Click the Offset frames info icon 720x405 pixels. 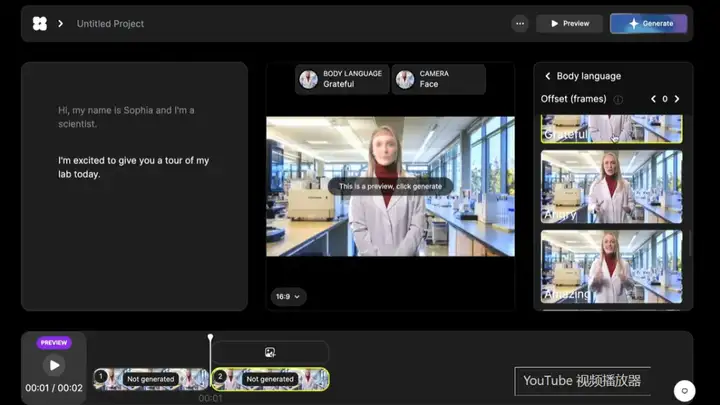click(618, 99)
